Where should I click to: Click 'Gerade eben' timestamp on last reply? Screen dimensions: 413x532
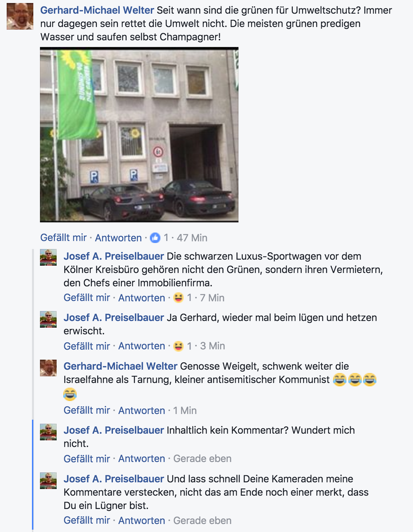coord(202,520)
